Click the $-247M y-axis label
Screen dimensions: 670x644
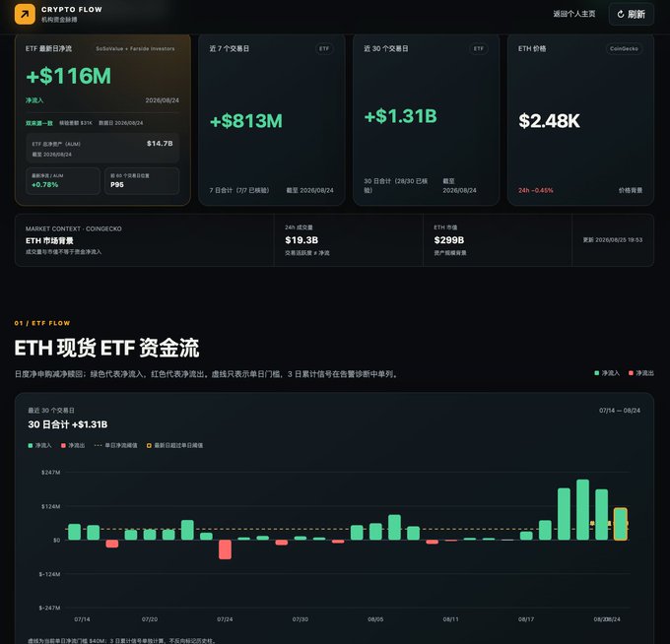pos(49,608)
